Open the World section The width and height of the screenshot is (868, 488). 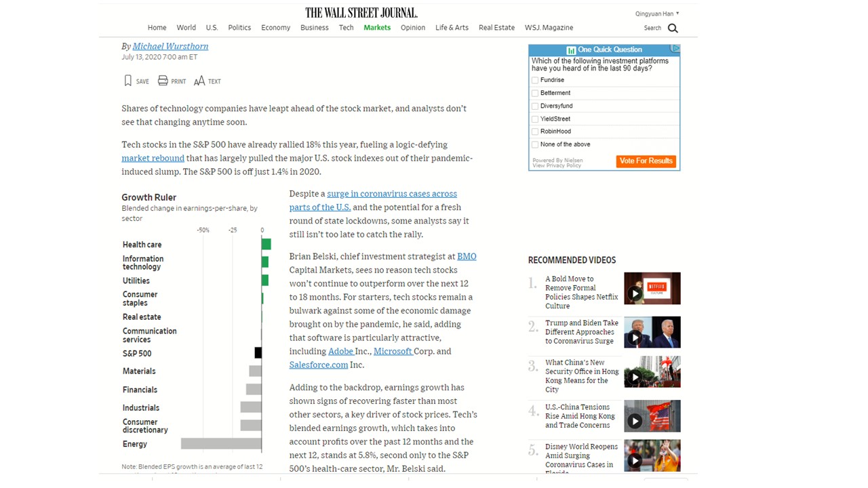(186, 28)
